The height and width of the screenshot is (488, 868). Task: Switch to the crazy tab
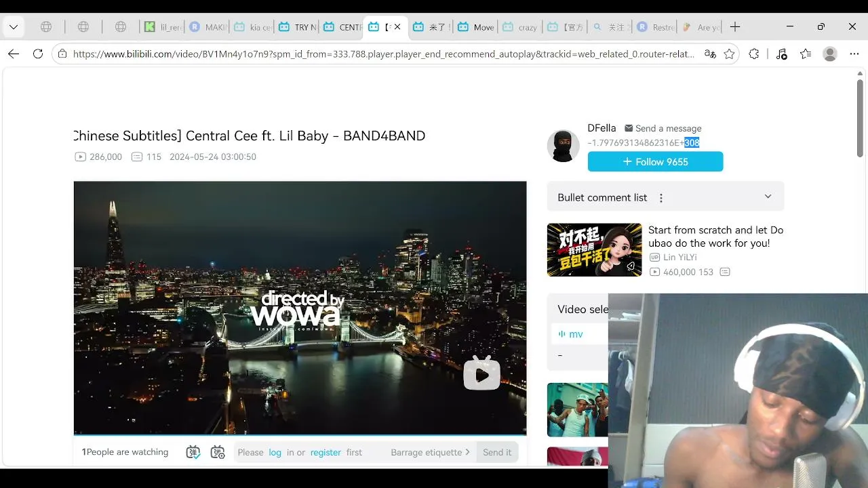coord(520,27)
